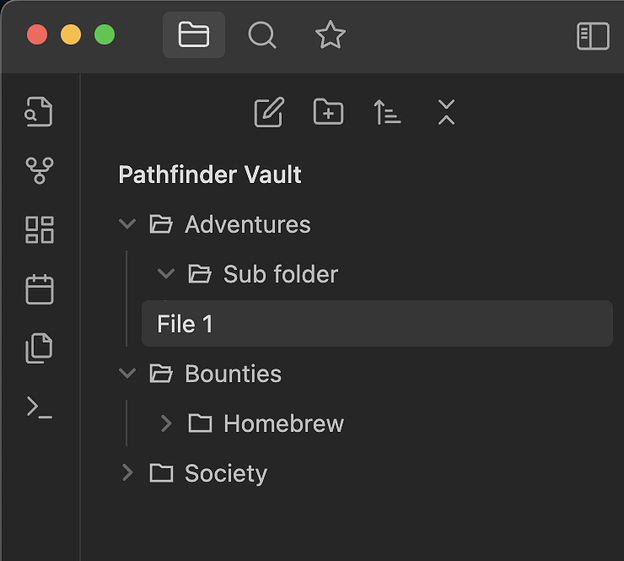Viewport: 624px width, 561px height.
Task: Create a new note with pencil icon
Action: [269, 112]
